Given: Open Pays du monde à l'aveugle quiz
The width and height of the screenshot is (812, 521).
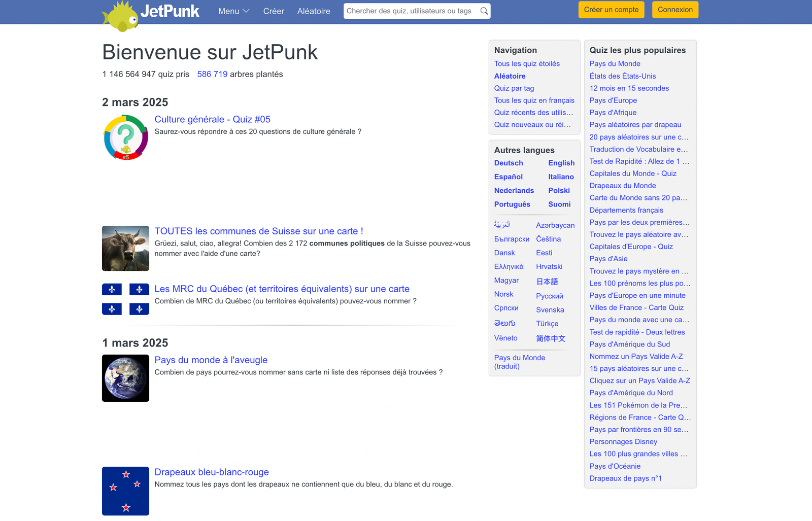Looking at the screenshot, I should 211,360.
